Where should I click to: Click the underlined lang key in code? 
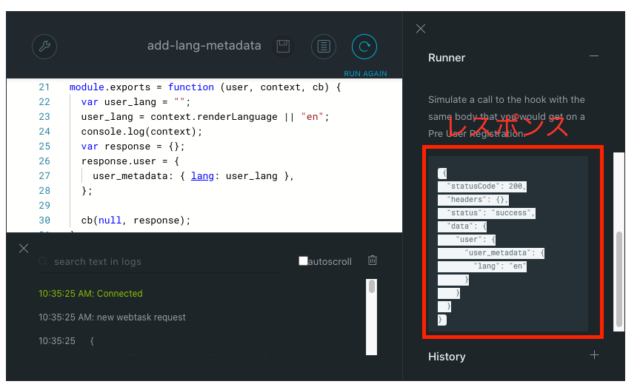tap(202, 176)
